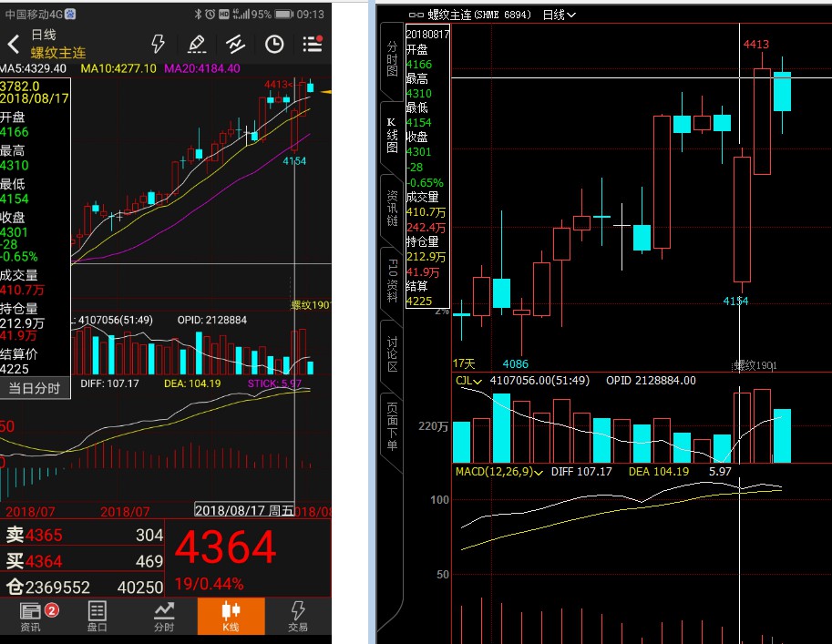Open 盘口 order book icon
Image resolution: width=832 pixels, height=644 pixels.
(98, 616)
